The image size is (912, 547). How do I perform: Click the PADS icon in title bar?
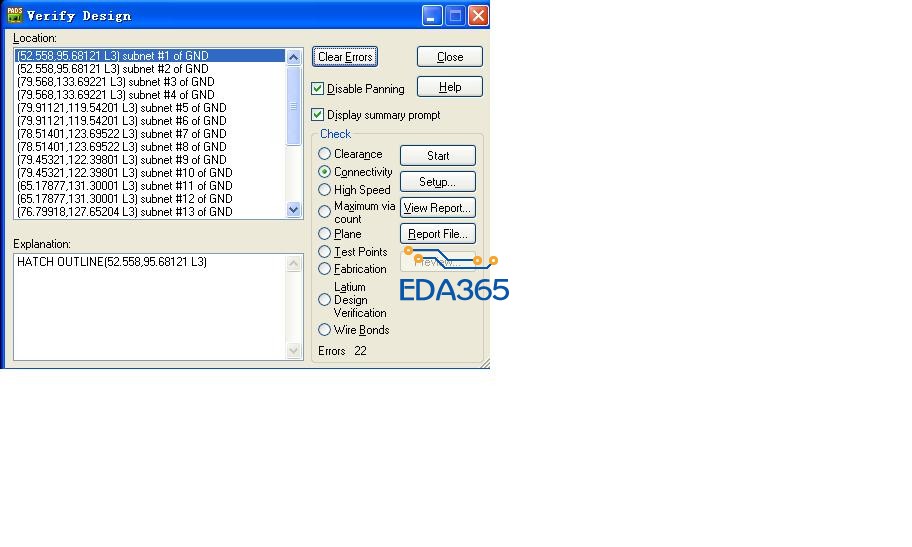(14, 15)
